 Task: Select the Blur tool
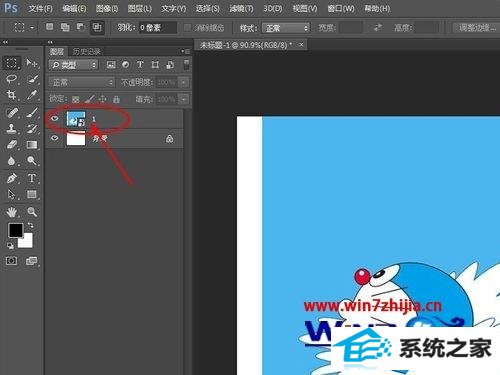pos(12,161)
